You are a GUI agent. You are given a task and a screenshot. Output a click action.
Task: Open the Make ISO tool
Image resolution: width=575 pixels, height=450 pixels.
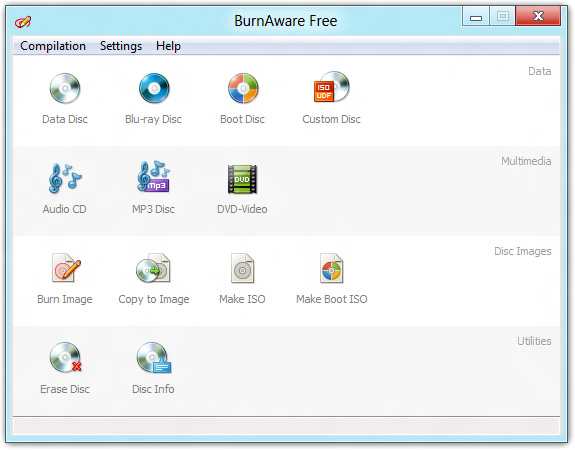[x=242, y=279]
